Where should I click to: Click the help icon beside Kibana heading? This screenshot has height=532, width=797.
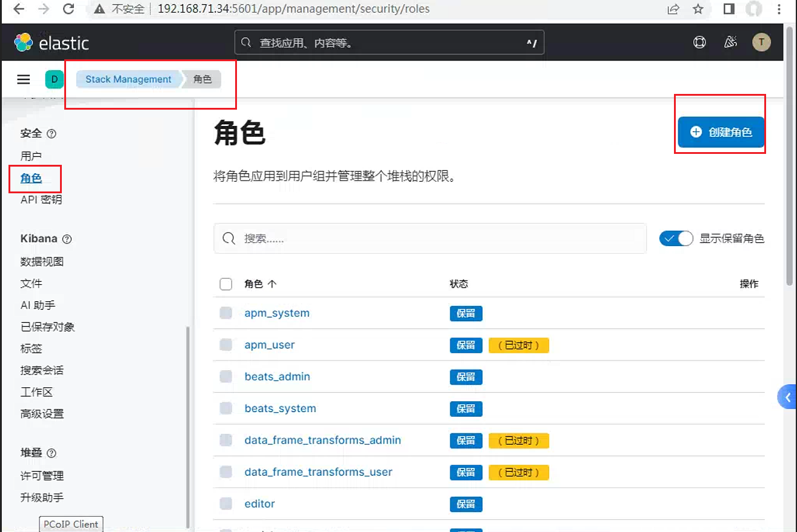[x=67, y=239]
